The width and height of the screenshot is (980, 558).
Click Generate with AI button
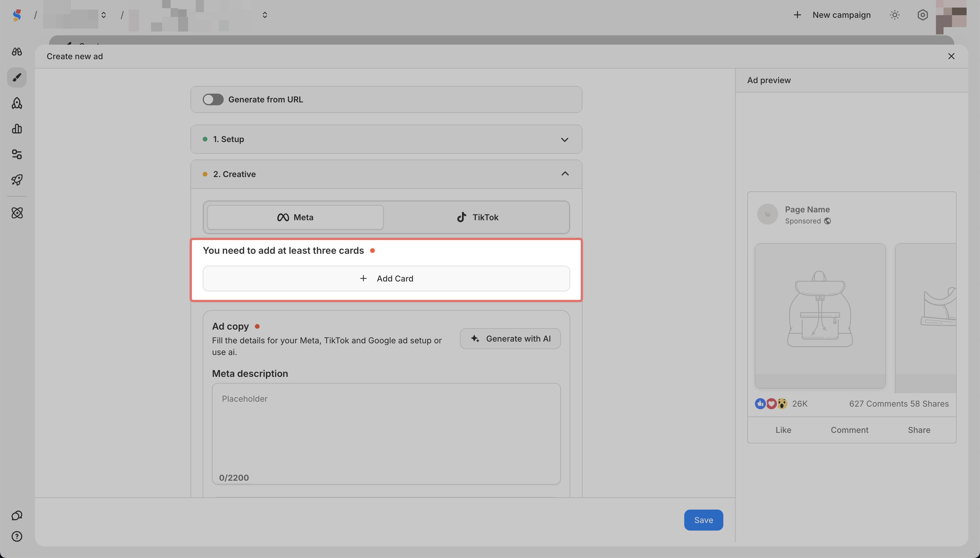(510, 339)
